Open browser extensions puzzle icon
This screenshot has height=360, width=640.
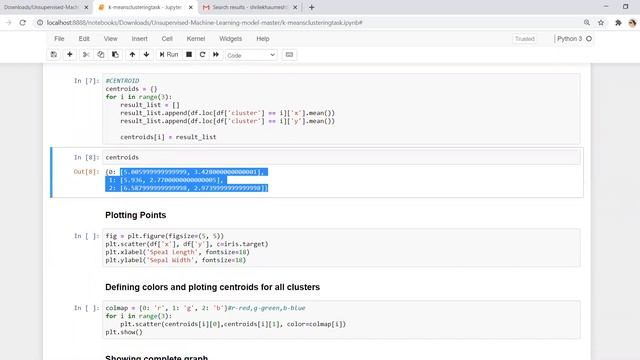(618, 23)
